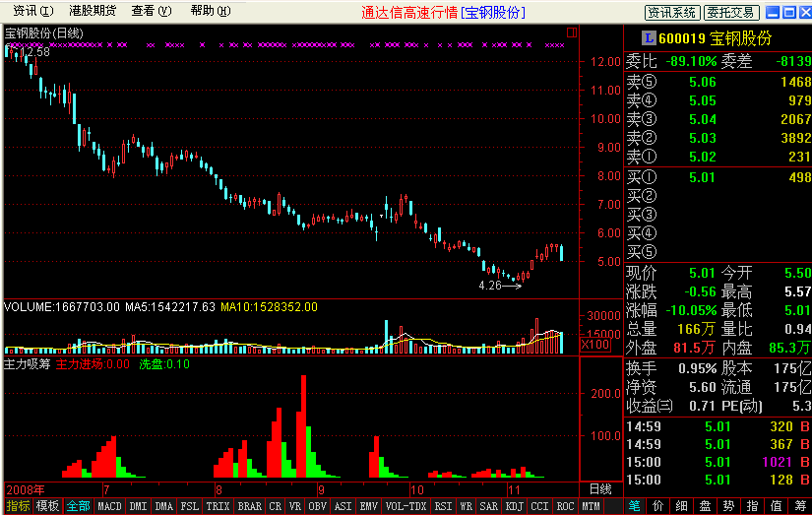Screen dimensions: 812x515
Task: Select the 势 tab in quote panel
Action: 728,506
